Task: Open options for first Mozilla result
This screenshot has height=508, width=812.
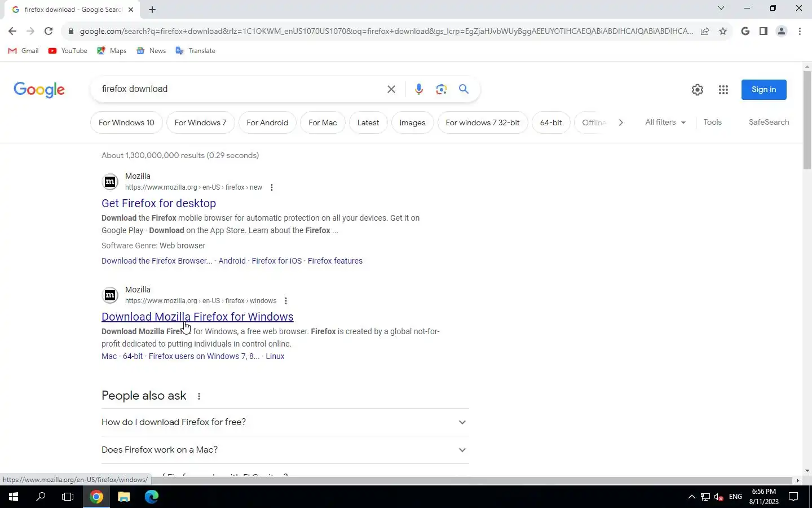Action: pyautogui.click(x=272, y=187)
